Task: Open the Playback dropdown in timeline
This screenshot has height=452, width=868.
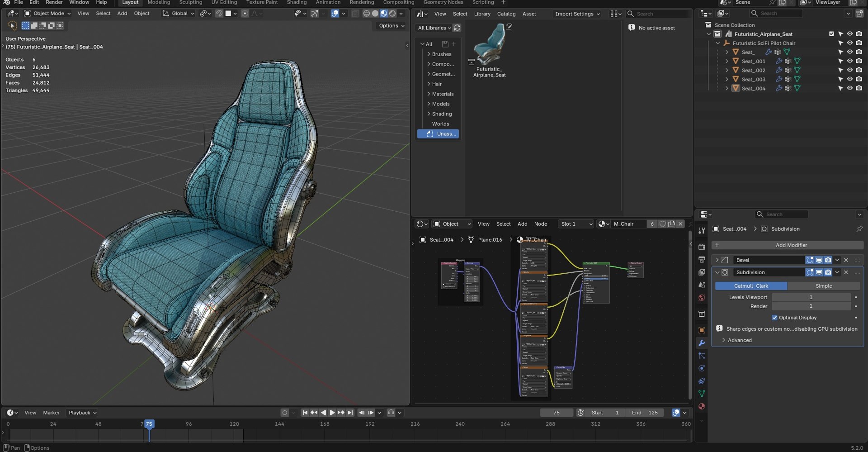Action: [x=82, y=413]
